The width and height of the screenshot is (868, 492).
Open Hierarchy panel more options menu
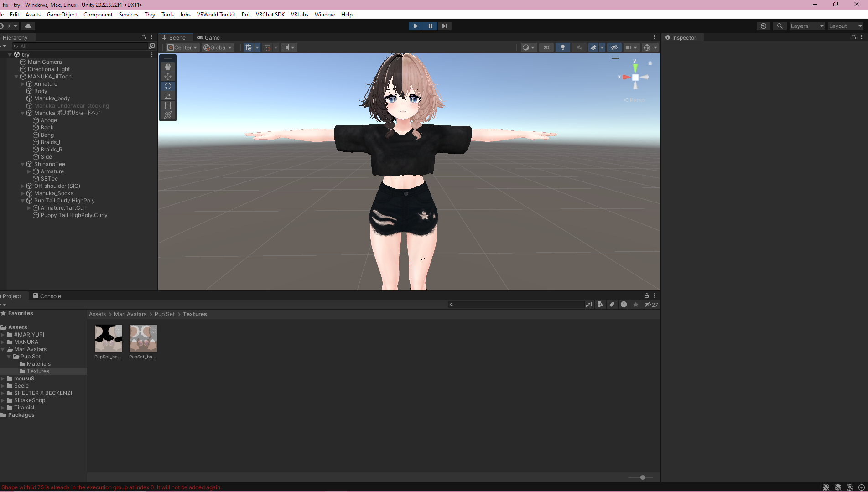coord(151,37)
